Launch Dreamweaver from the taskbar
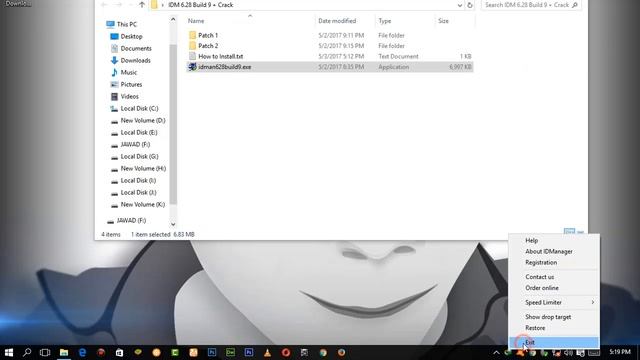The width and height of the screenshot is (640, 360). point(230,352)
